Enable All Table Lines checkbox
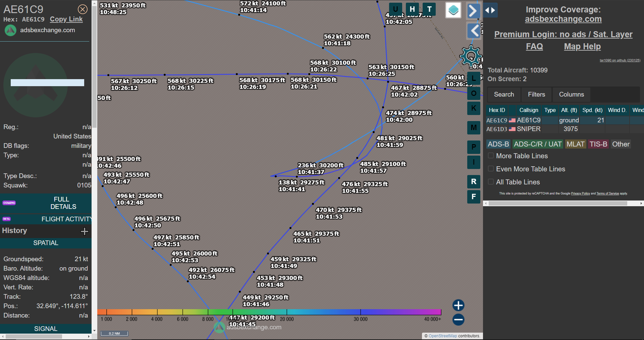 (491, 182)
